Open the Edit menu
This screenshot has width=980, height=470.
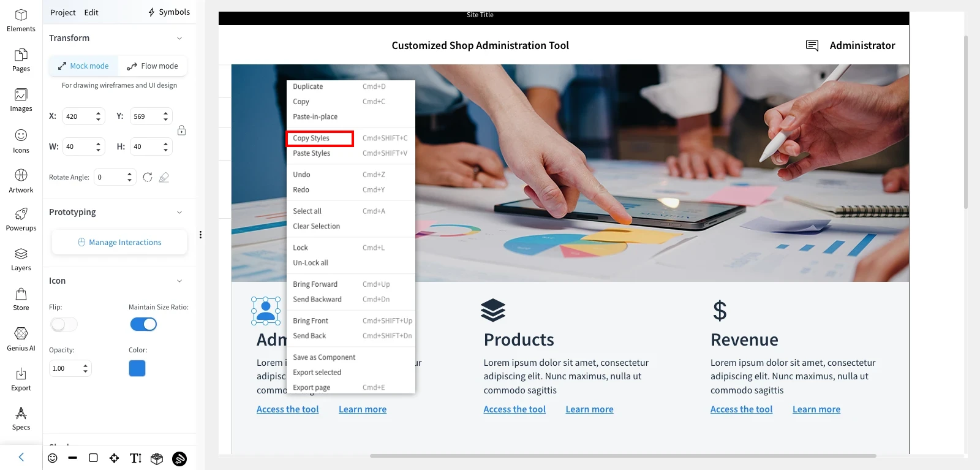pyautogui.click(x=91, y=12)
